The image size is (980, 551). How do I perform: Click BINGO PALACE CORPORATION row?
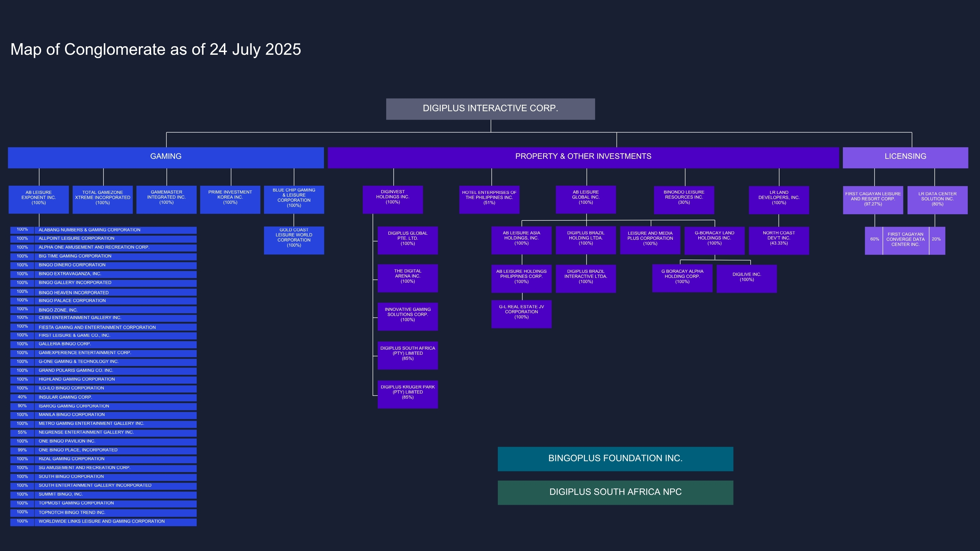click(x=103, y=301)
